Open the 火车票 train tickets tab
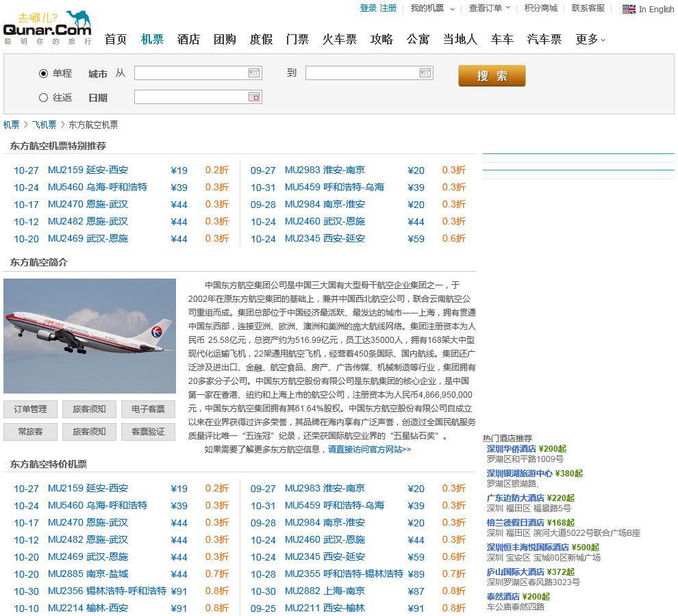Viewport: 678px width, 616px height. click(340, 39)
